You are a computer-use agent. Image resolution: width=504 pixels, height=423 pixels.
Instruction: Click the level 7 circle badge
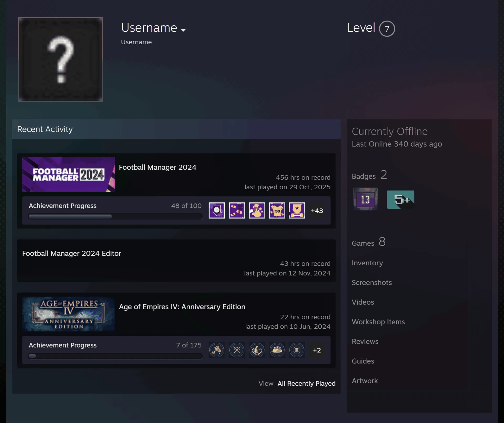(x=387, y=29)
